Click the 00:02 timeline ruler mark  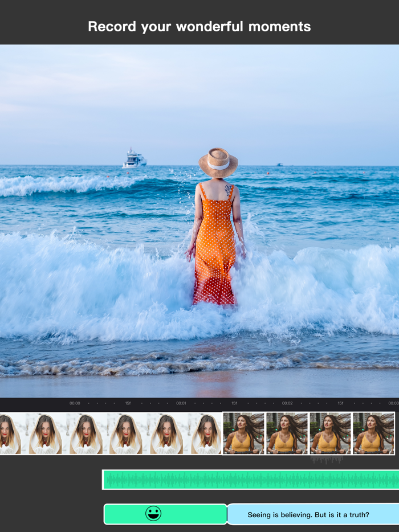pos(287,403)
